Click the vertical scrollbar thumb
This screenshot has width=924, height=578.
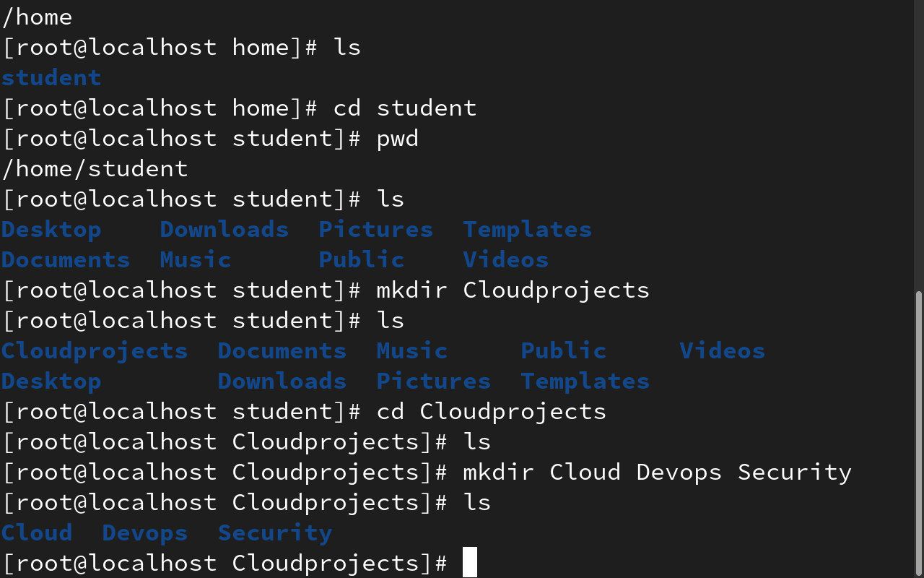click(918, 433)
